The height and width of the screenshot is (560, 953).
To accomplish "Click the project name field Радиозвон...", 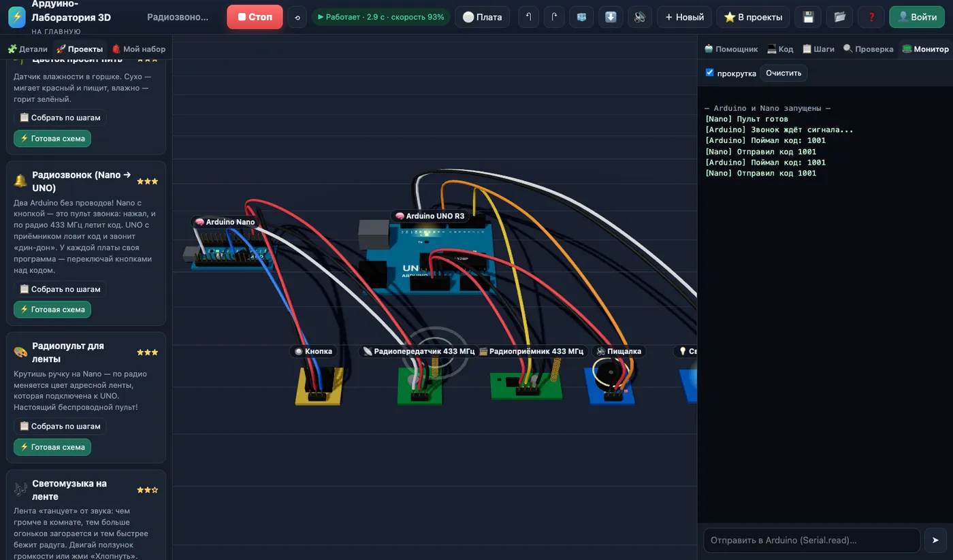I will click(x=179, y=17).
